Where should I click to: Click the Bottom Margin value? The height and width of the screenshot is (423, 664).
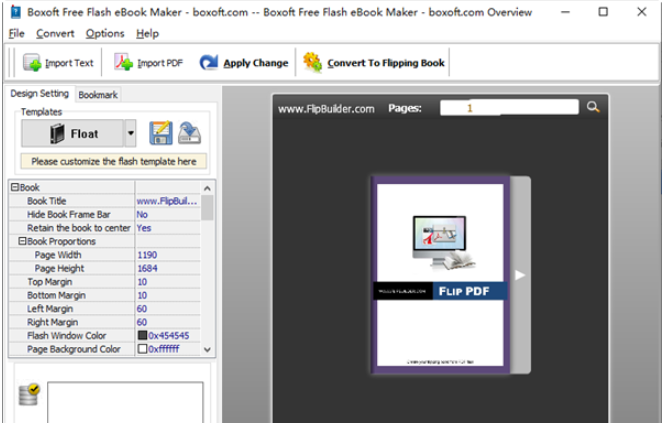pyautogui.click(x=168, y=295)
